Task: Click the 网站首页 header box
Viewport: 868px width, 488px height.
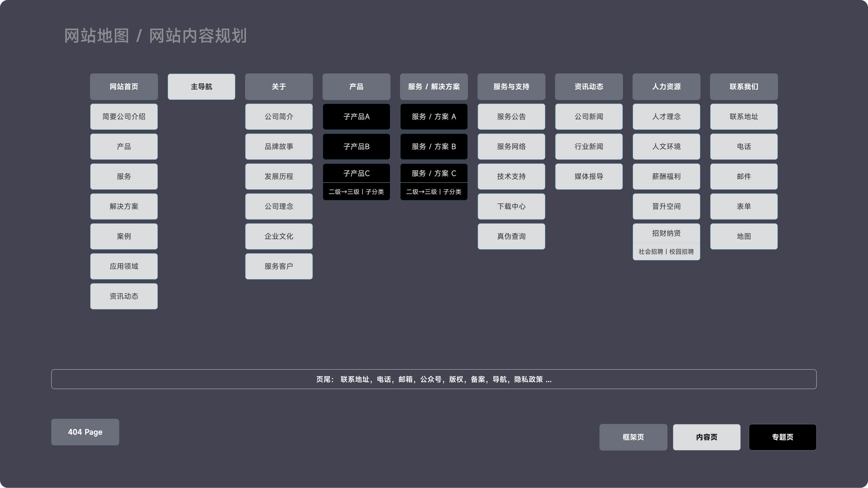Action: coord(124,87)
